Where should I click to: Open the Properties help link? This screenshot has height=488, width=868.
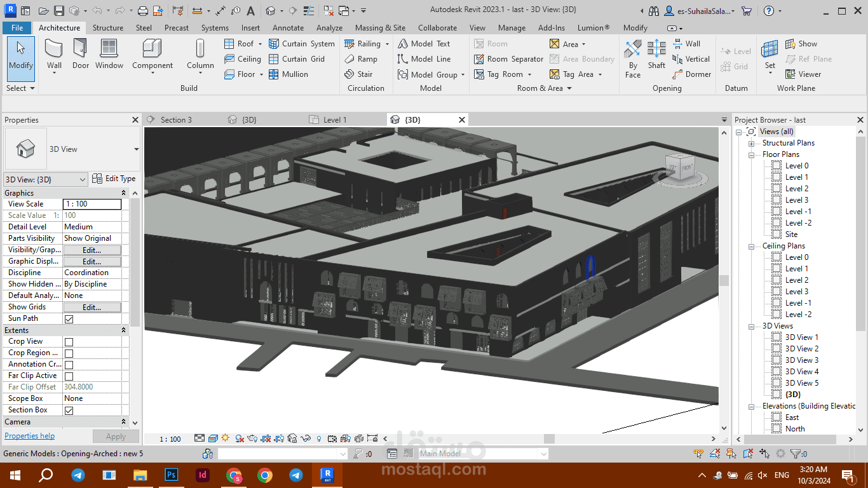pos(29,436)
